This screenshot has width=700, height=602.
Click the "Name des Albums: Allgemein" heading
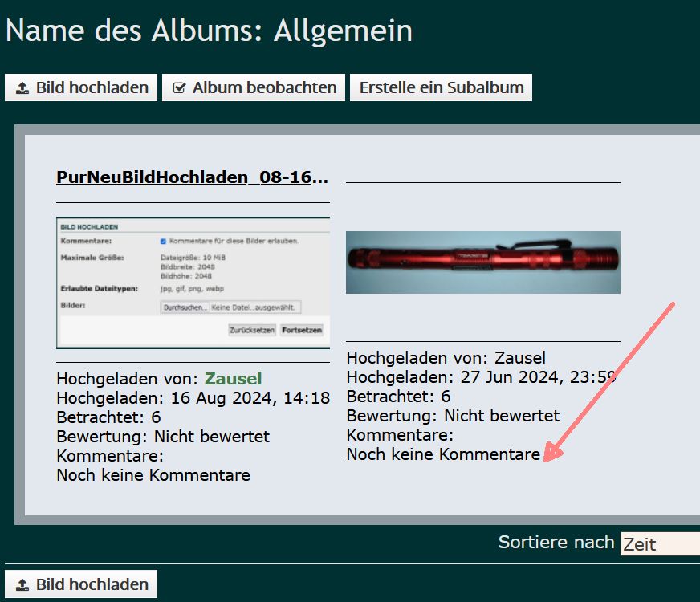pos(209,31)
